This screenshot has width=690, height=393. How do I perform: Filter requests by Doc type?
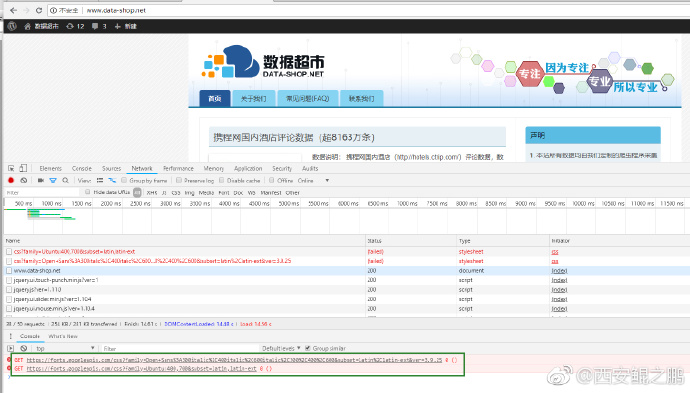pyautogui.click(x=239, y=193)
